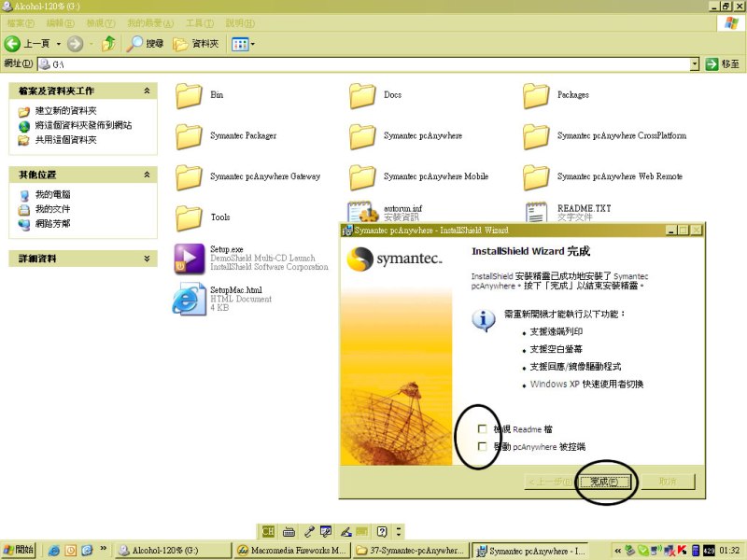This screenshot has width=747, height=560.
Task: Open My Documents link in sidebar
Action: [x=52, y=208]
